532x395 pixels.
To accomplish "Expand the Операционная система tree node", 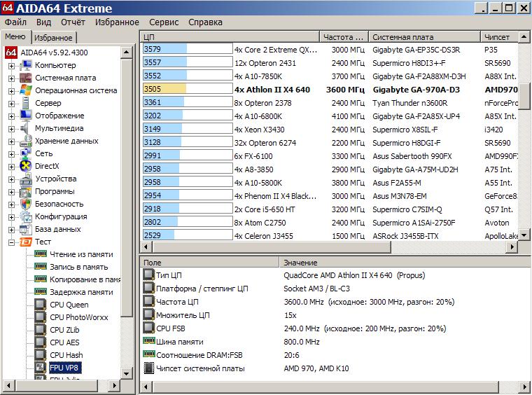I will (x=11, y=91).
